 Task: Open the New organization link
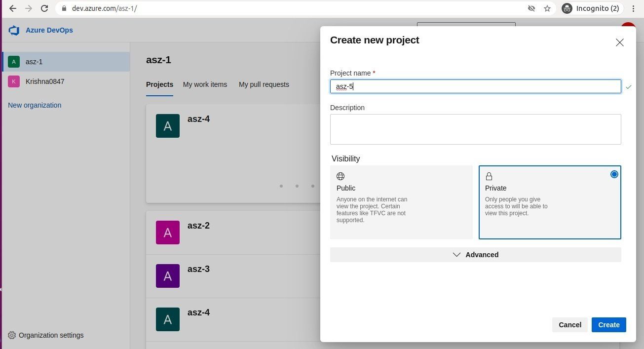[35, 105]
